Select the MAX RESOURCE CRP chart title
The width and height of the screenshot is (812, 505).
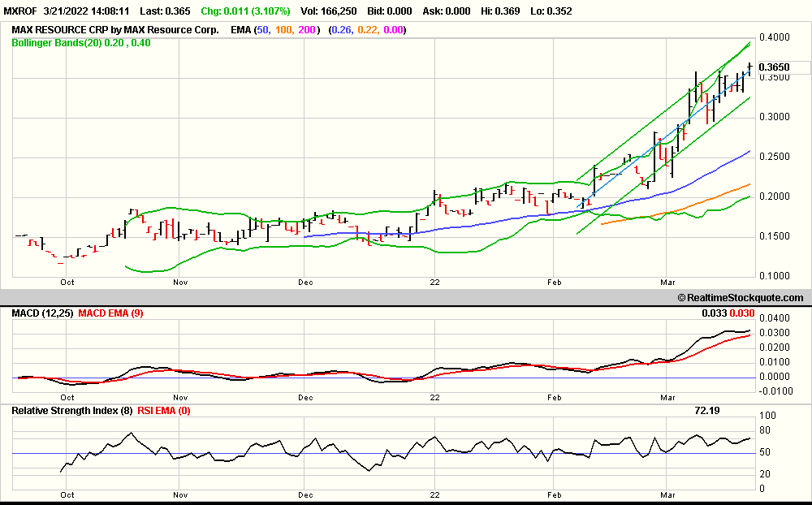click(114, 30)
